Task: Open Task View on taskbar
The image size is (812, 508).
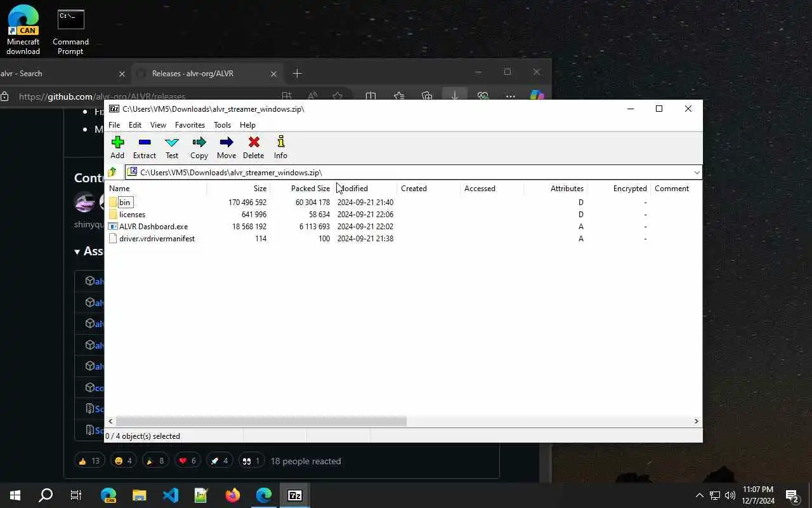Action: point(76,495)
